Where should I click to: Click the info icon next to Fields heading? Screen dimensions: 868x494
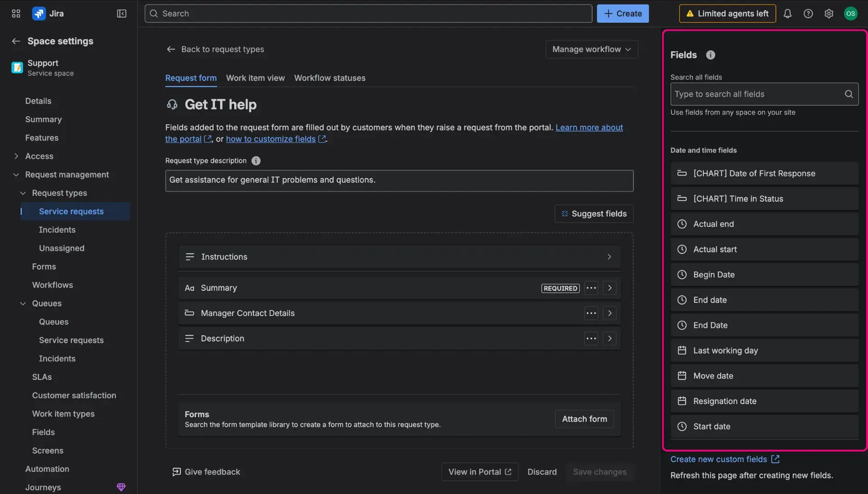[x=710, y=55]
